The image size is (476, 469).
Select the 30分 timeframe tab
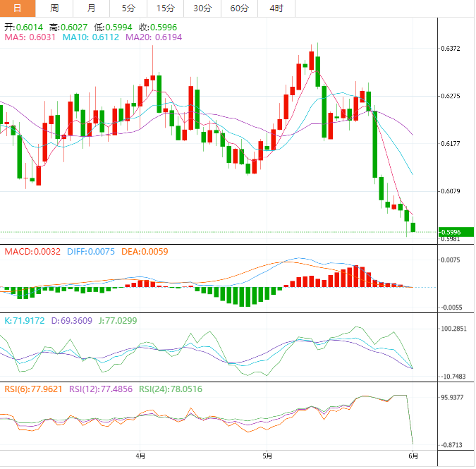[x=202, y=8]
